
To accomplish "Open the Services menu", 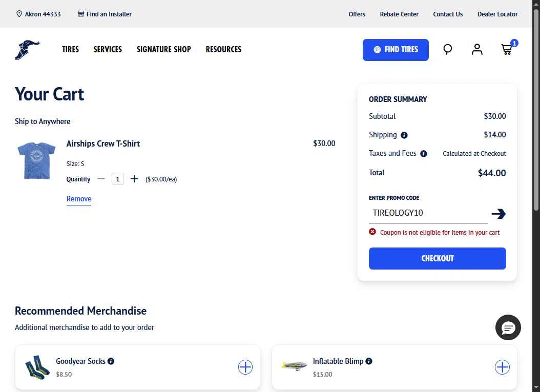I will (108, 49).
